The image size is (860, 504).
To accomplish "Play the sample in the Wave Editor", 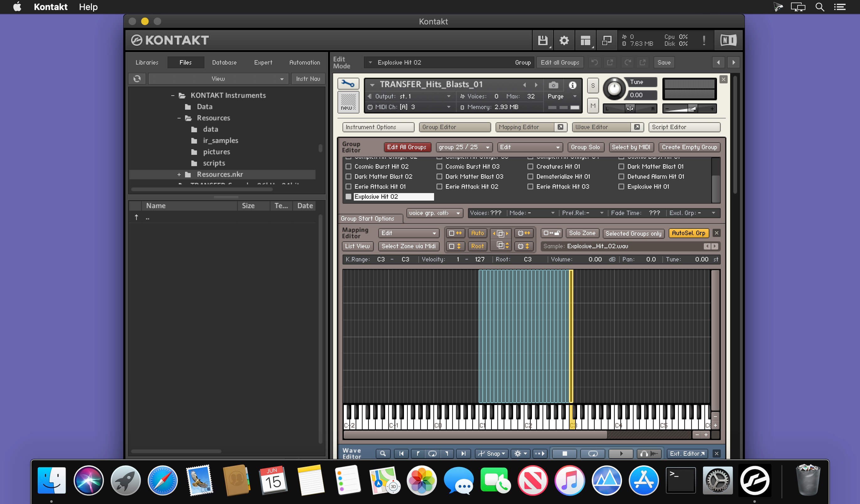I will tap(621, 454).
